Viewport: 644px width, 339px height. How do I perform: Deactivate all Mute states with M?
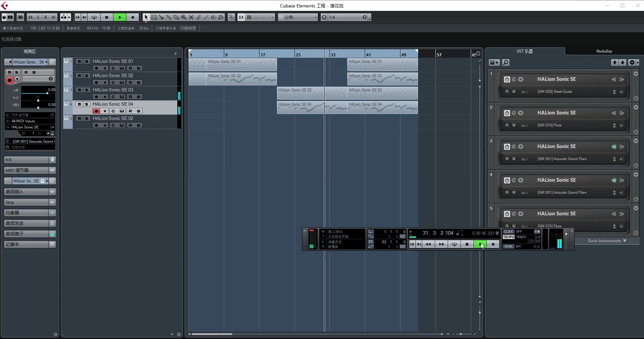point(31,17)
